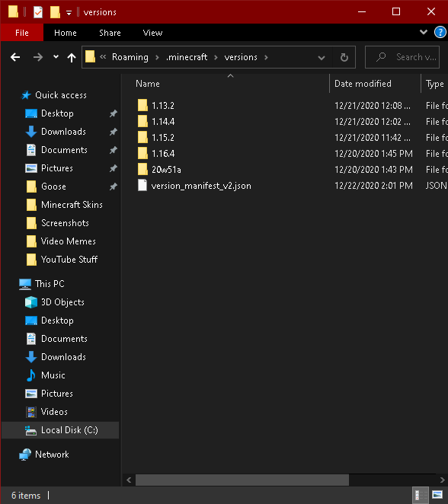This screenshot has width=448, height=504.
Task: Select the version_manifest_v2.json file
Action: (201, 186)
